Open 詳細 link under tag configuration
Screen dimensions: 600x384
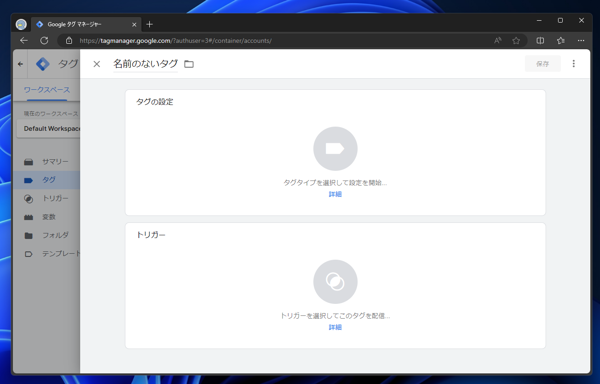click(x=335, y=194)
